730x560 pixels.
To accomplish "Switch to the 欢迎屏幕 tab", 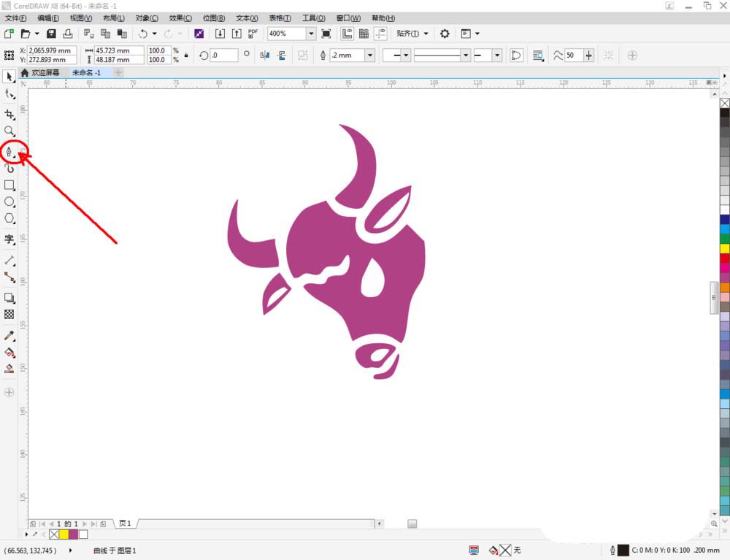I will click(x=41, y=72).
